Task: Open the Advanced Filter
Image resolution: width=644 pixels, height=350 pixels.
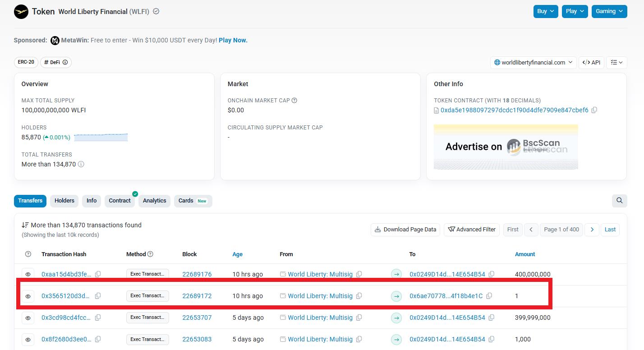Action: tap(472, 230)
